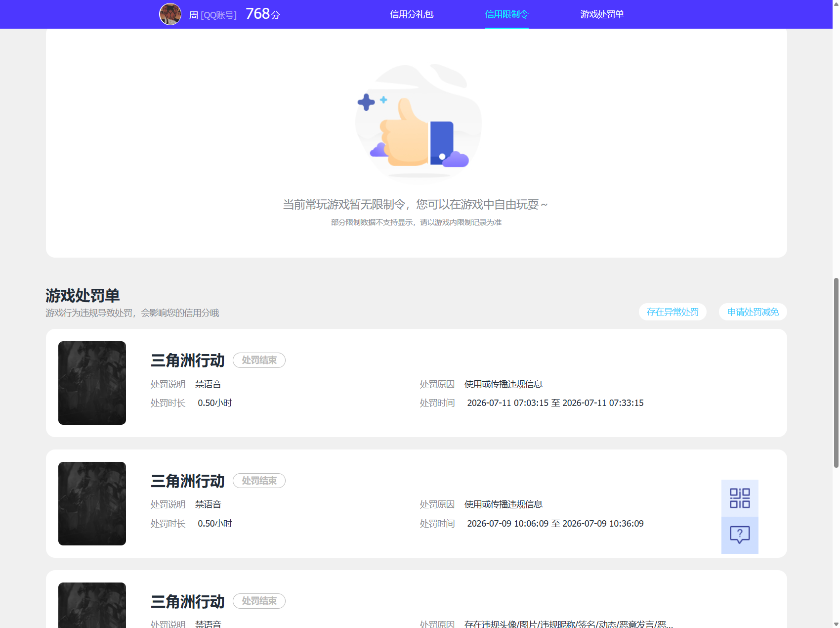Click the scrollbar down arrow
840x628 pixels.
(836, 624)
